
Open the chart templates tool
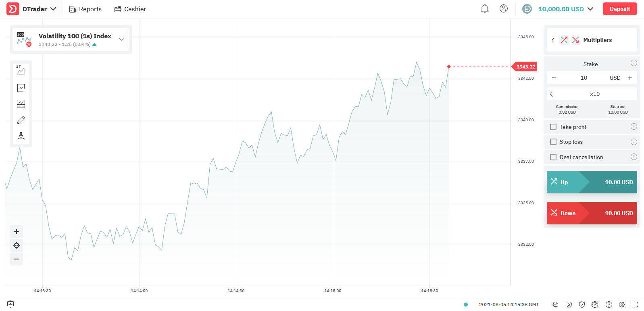[21, 104]
